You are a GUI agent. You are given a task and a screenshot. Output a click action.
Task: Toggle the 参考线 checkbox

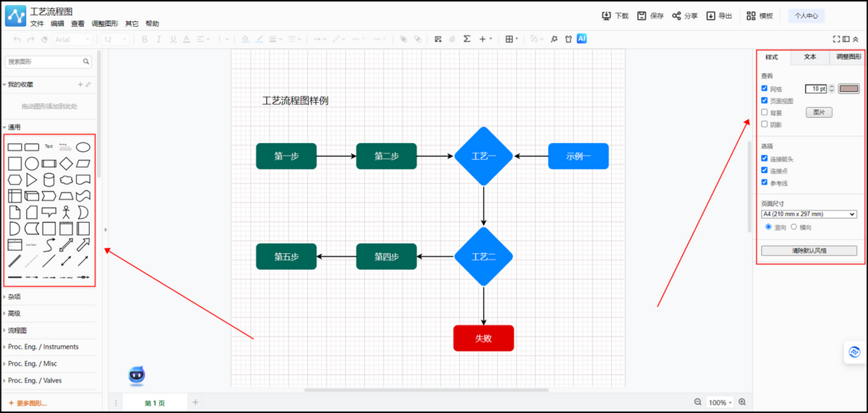(x=765, y=182)
